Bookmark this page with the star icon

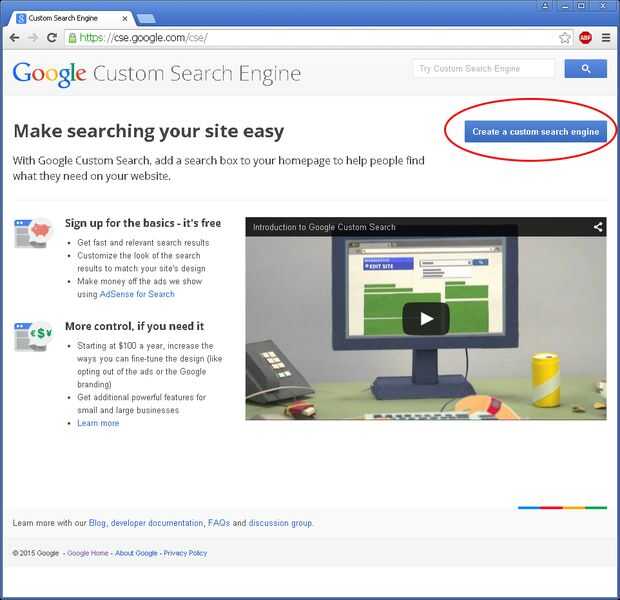tap(565, 38)
